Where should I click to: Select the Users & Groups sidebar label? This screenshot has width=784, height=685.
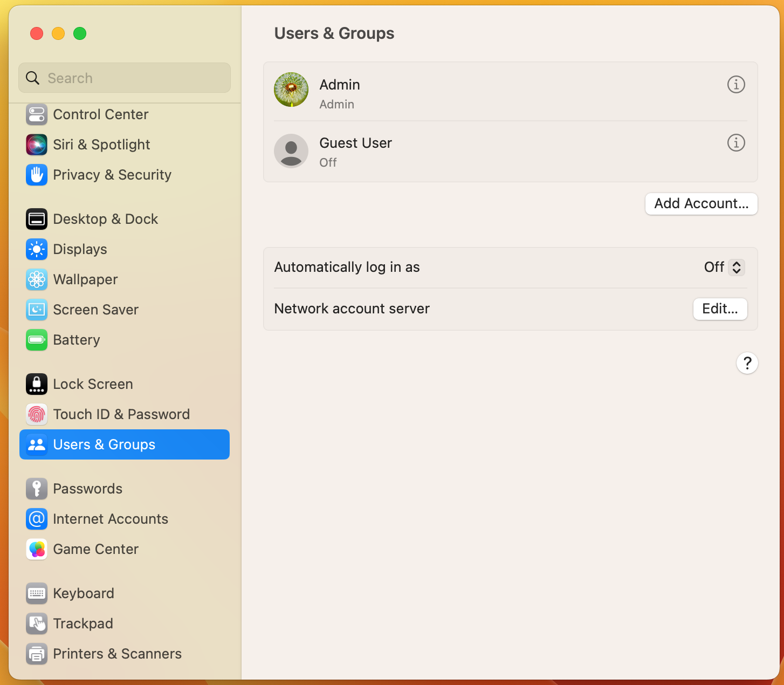[x=105, y=444]
